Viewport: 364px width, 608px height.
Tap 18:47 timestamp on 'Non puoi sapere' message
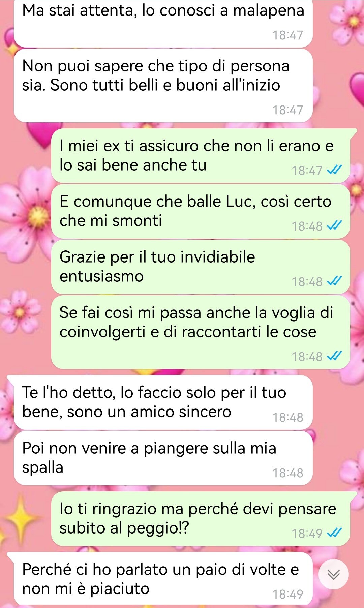tap(288, 110)
